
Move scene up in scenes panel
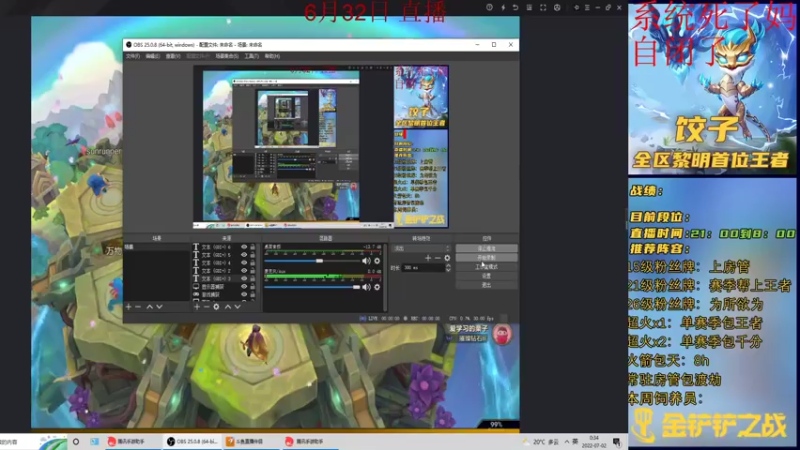[x=149, y=307]
